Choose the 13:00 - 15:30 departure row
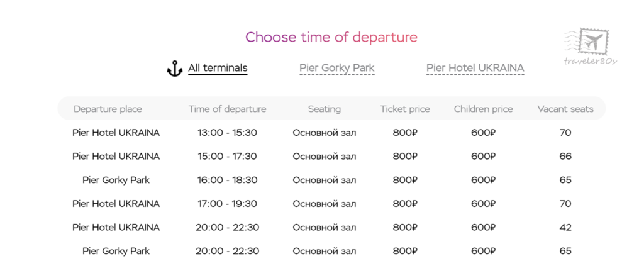Screen dimensions: 644x278 pyautogui.click(x=331, y=133)
